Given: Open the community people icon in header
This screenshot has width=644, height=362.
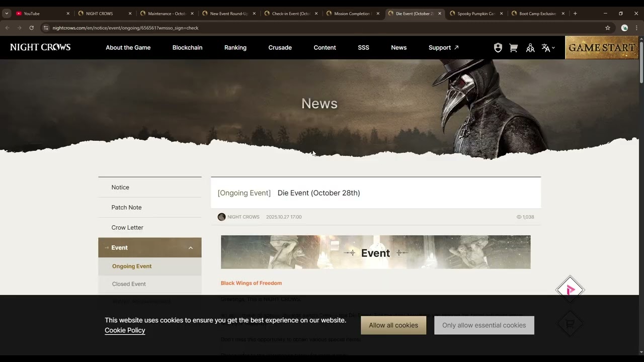Looking at the screenshot, I should pos(530,48).
